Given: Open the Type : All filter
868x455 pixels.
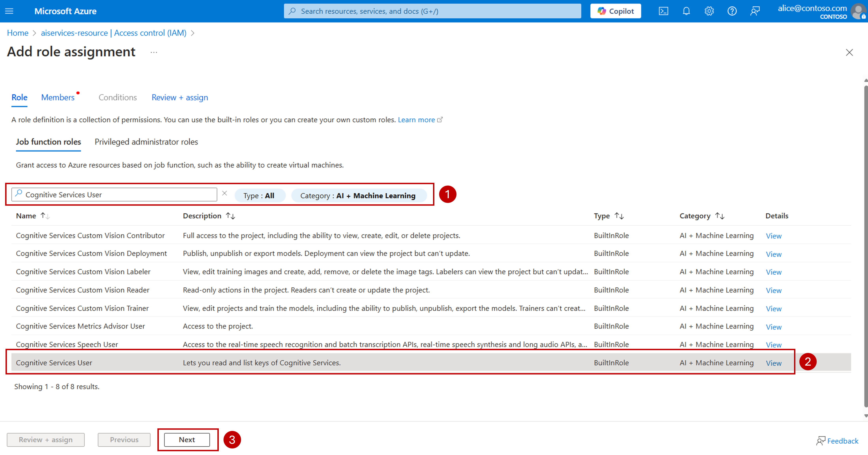Looking at the screenshot, I should click(x=259, y=196).
